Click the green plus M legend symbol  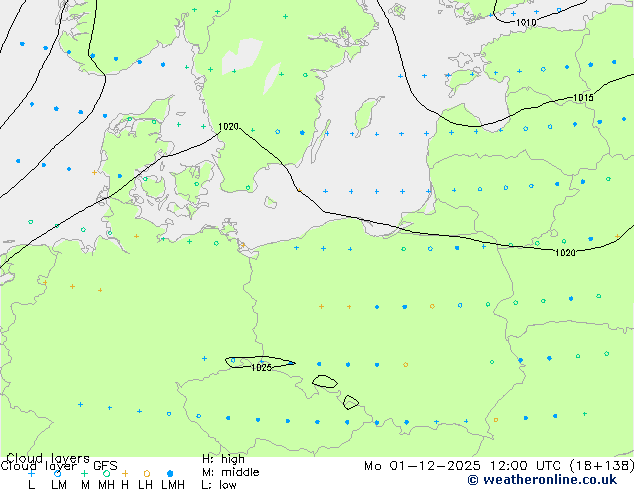pyautogui.click(x=84, y=473)
